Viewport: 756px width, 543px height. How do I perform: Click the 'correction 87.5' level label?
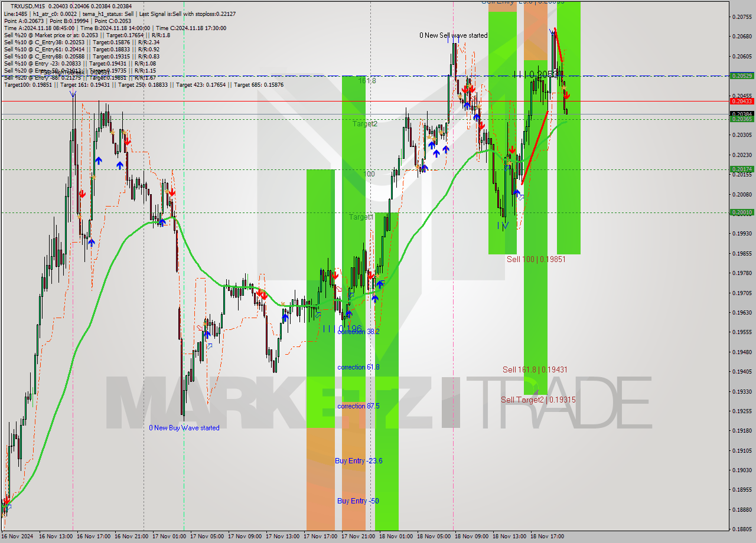359,406
